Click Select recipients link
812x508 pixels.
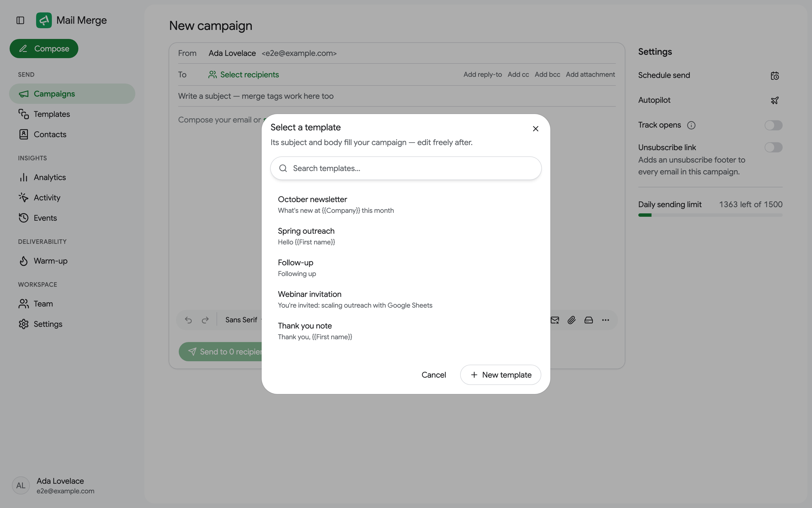(x=244, y=75)
